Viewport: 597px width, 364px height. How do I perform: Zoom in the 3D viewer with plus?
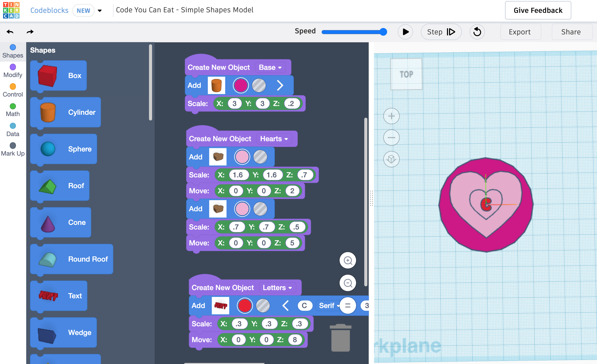pyautogui.click(x=391, y=116)
